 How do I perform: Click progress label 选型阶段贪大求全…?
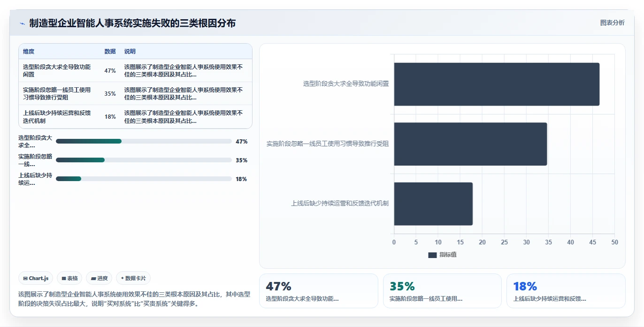pos(35,141)
